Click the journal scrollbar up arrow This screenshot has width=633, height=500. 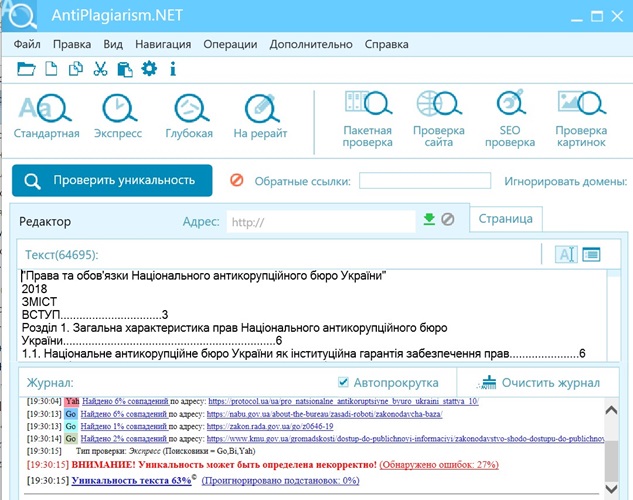[x=611, y=410]
